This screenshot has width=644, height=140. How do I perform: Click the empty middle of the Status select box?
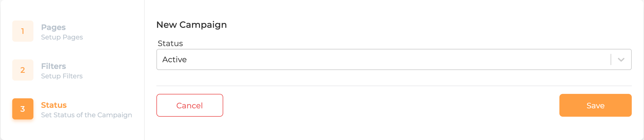point(377,59)
